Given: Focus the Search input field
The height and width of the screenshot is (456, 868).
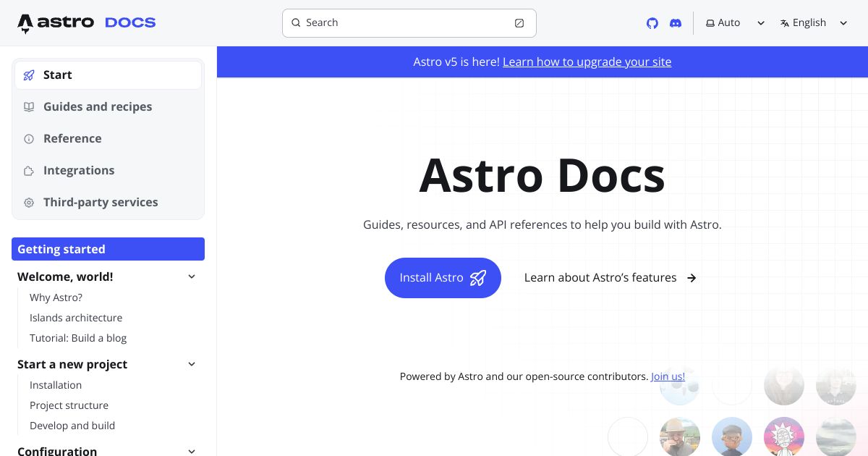Looking at the screenshot, I should [409, 23].
